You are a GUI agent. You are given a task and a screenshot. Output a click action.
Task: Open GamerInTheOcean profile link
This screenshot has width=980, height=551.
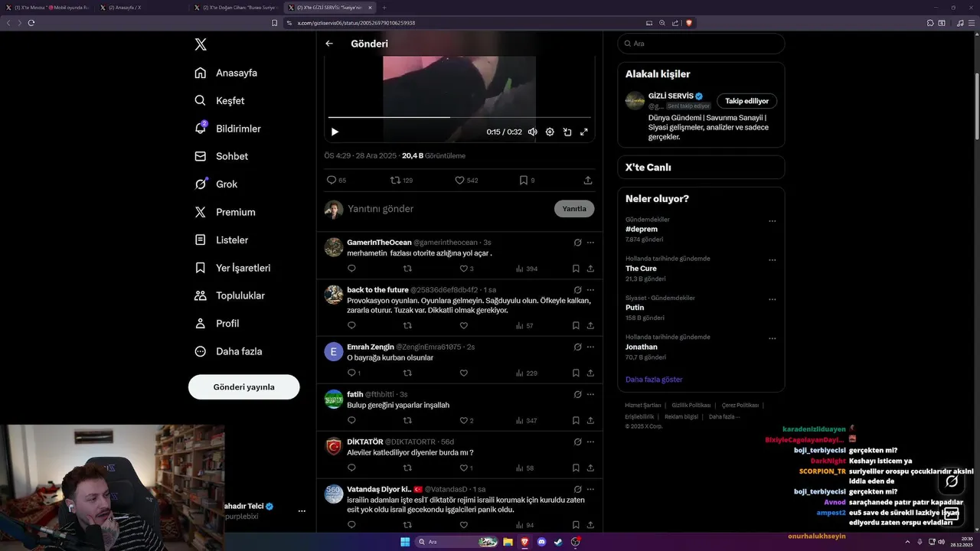379,242
